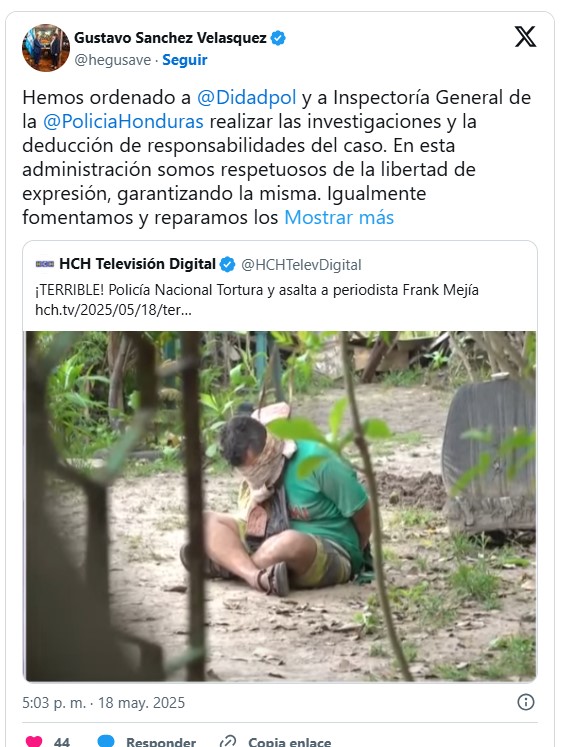Click the verified badge beside Gustavo's name
The width and height of the screenshot is (577, 747).
tap(278, 38)
